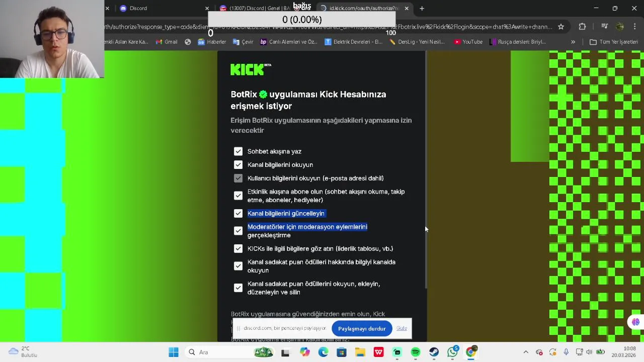Open Chrome from taskbar
This screenshot has height=362, width=644.
[x=471, y=352]
